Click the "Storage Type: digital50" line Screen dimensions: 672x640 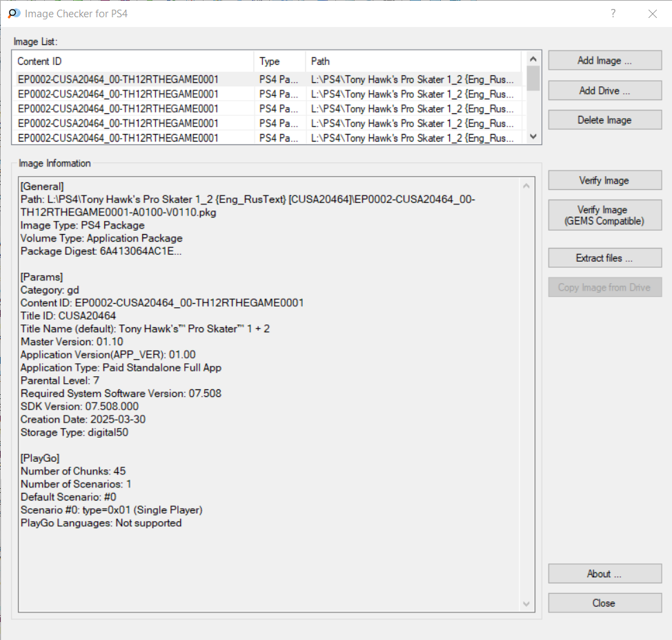[x=75, y=432]
